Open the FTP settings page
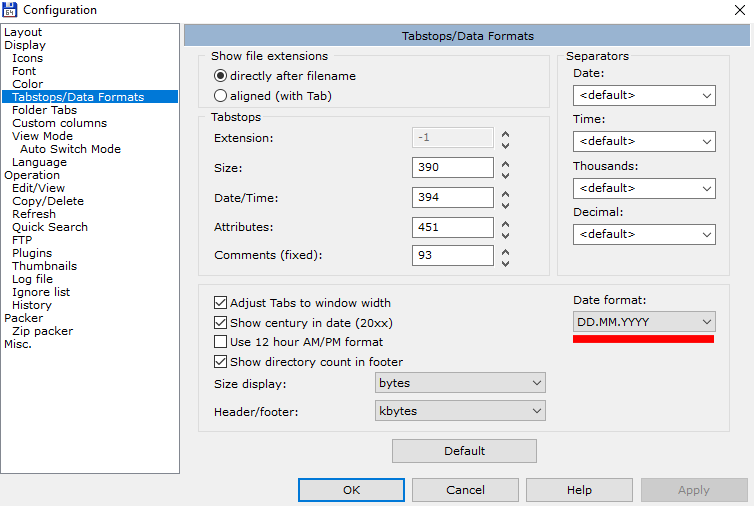 point(22,240)
